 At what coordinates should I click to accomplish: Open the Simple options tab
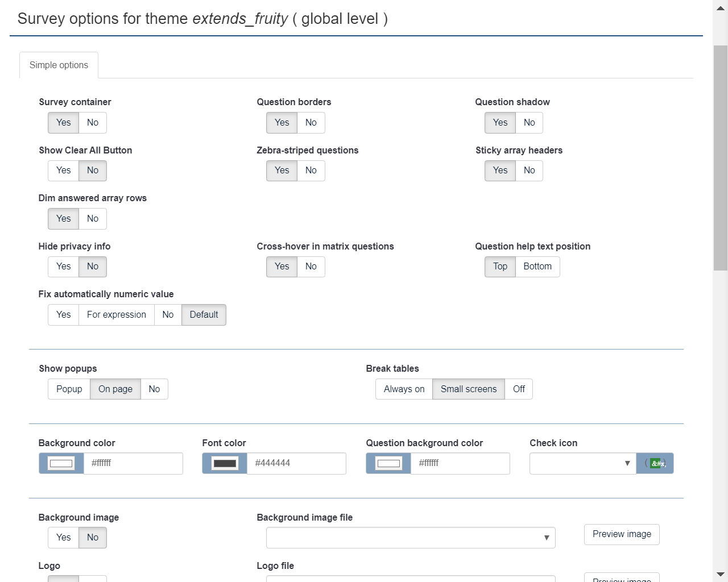(59, 65)
